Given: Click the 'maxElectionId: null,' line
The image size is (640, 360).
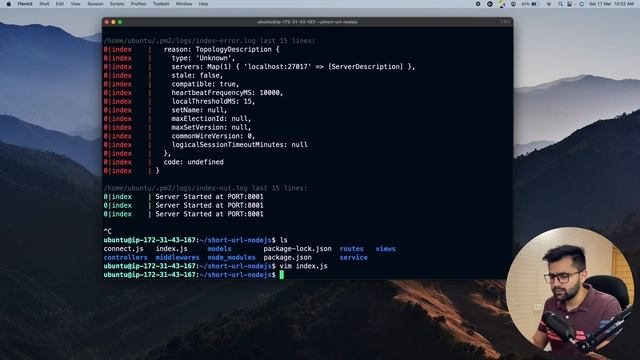Looking at the screenshot, I should click(x=211, y=119).
